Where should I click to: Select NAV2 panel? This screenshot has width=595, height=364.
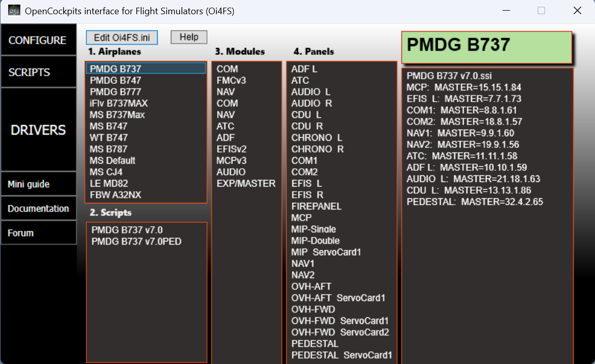303,275
